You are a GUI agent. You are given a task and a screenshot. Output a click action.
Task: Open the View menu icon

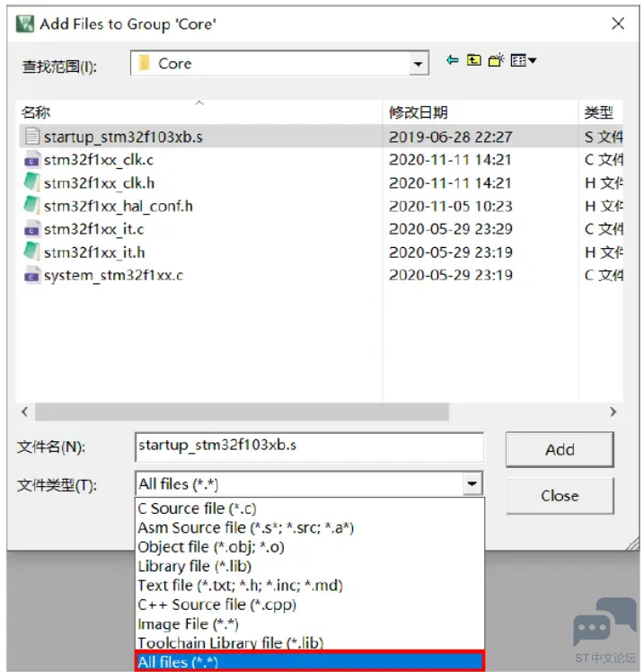523,60
